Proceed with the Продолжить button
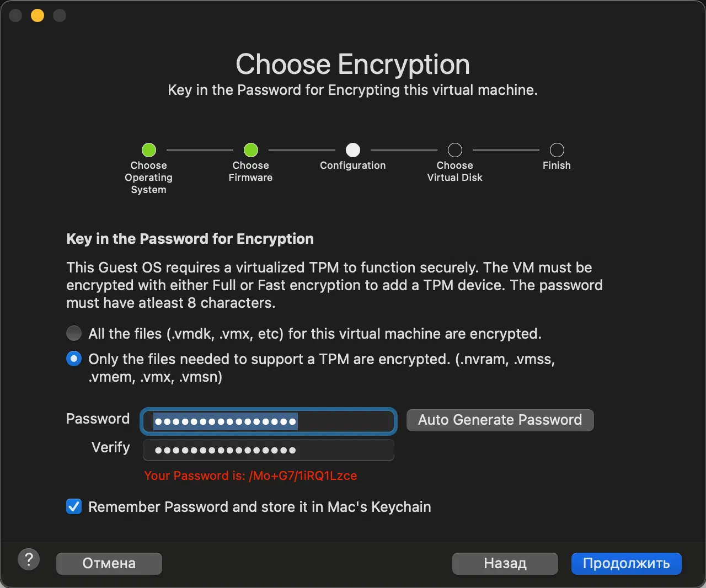706x588 pixels. click(x=626, y=563)
